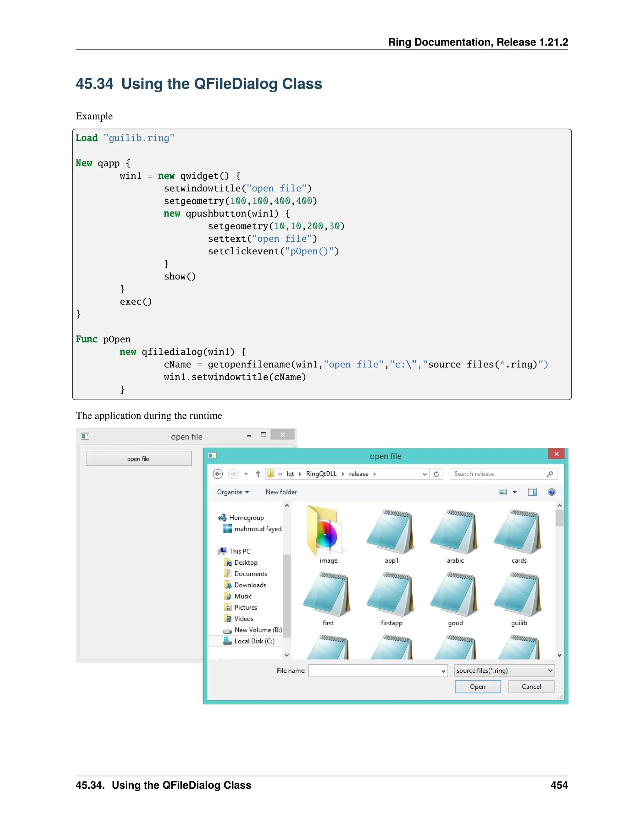Select the guilib file icon
Image resolution: width=644 pixels, height=833 pixels.
point(519,595)
